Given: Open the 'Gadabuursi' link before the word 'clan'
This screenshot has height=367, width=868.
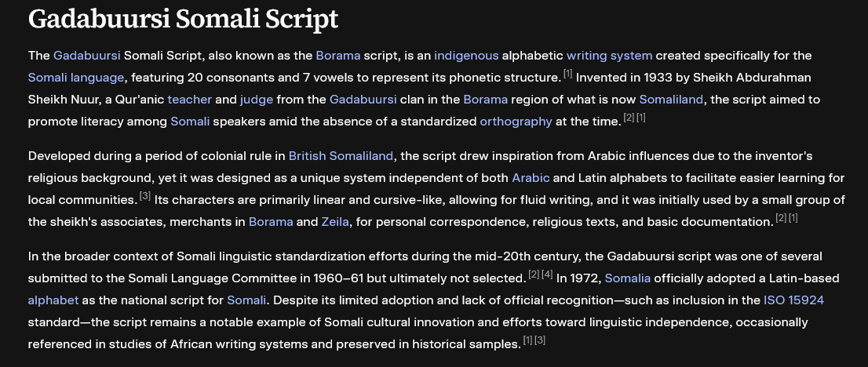Looking at the screenshot, I should (363, 100).
